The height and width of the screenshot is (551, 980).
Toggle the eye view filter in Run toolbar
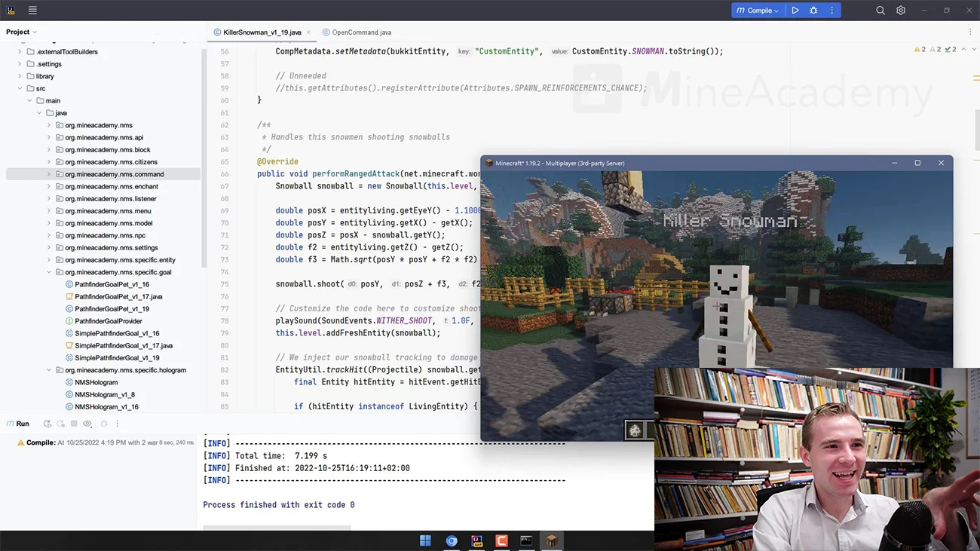pyautogui.click(x=87, y=424)
